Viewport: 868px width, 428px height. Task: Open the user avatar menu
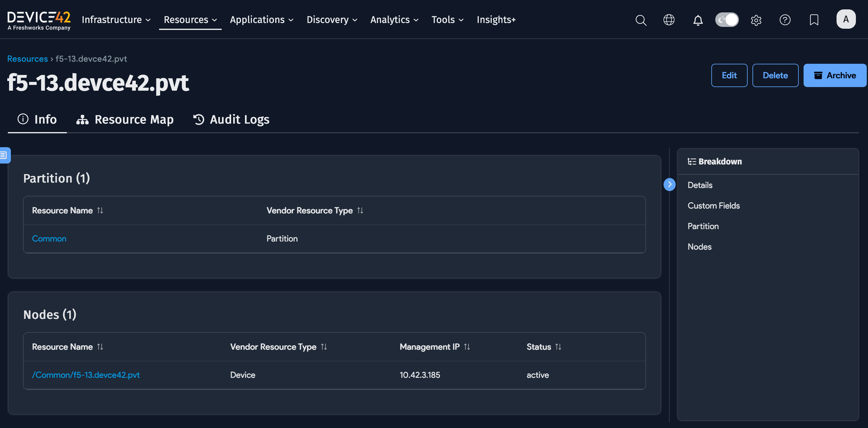[846, 19]
